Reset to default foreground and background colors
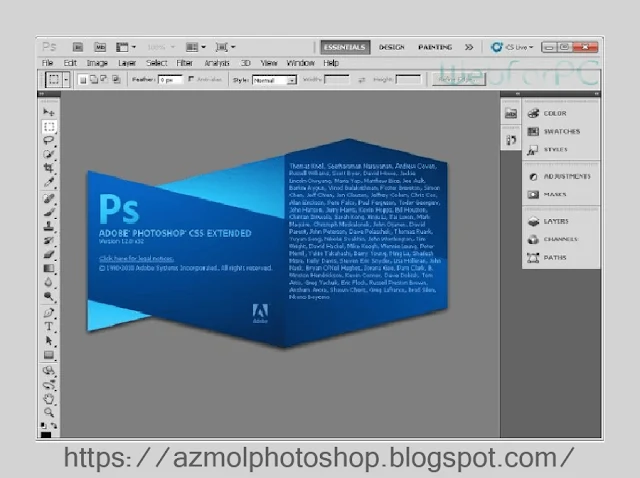The height and width of the screenshot is (478, 640). pos(43,425)
